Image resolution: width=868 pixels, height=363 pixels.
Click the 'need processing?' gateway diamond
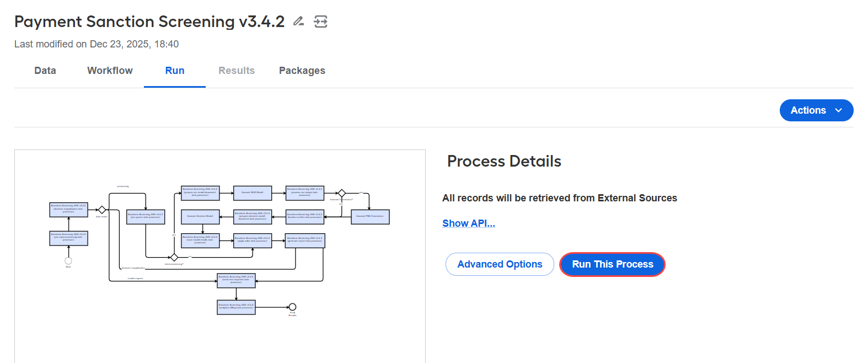[x=174, y=258]
